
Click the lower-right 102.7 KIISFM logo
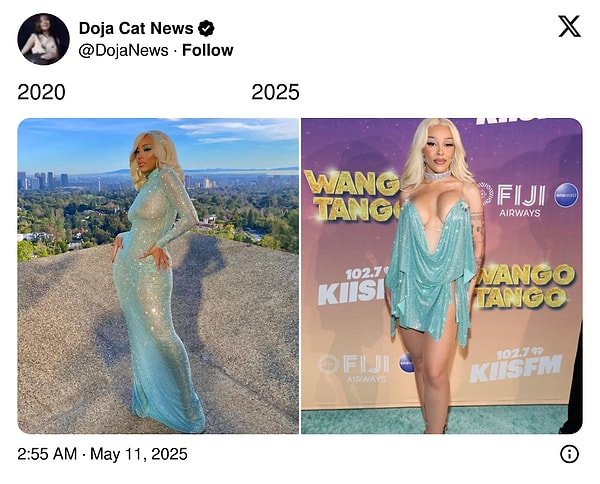point(515,365)
